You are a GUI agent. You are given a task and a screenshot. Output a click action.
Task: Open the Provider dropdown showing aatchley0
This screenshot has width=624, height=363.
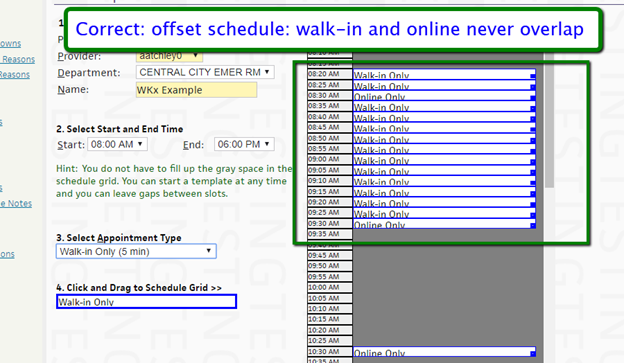(169, 56)
